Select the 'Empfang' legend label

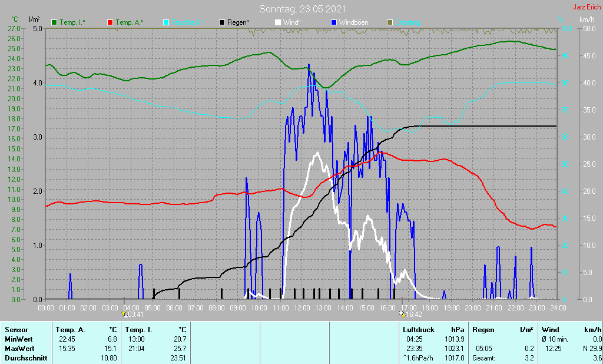point(407,22)
